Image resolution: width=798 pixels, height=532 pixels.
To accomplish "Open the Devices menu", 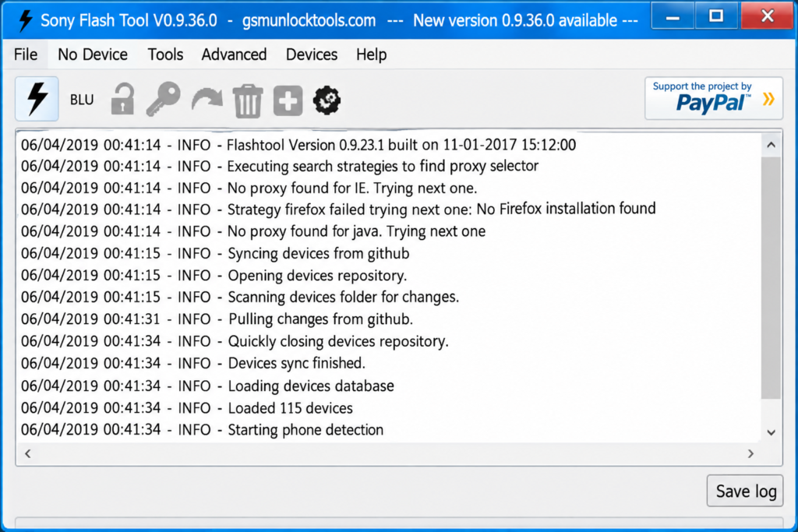I will point(312,55).
